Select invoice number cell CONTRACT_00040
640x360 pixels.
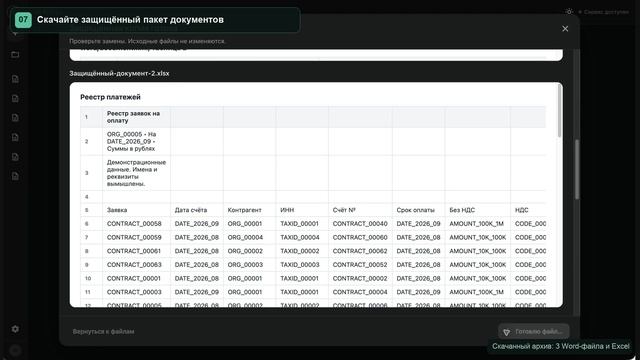pos(360,224)
